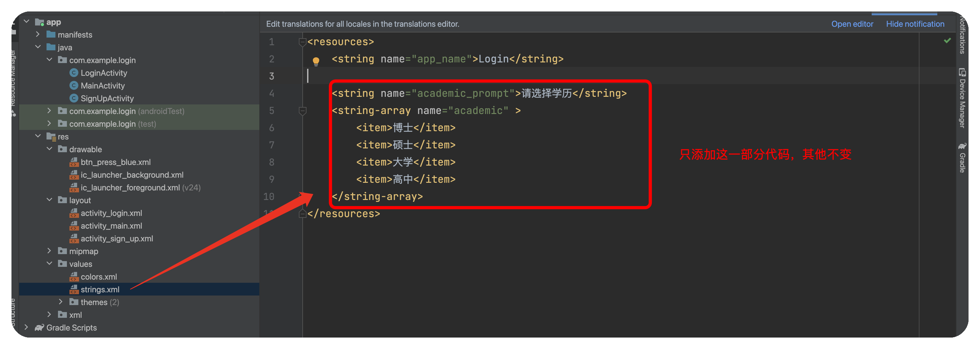The image size is (980, 349).
Task: Expand the themes (2) folder arrow
Action: point(61,302)
